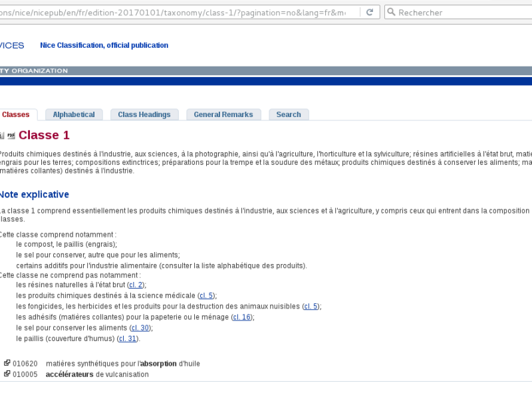
Task: Go to the General Remarks tab
Action: (x=223, y=114)
